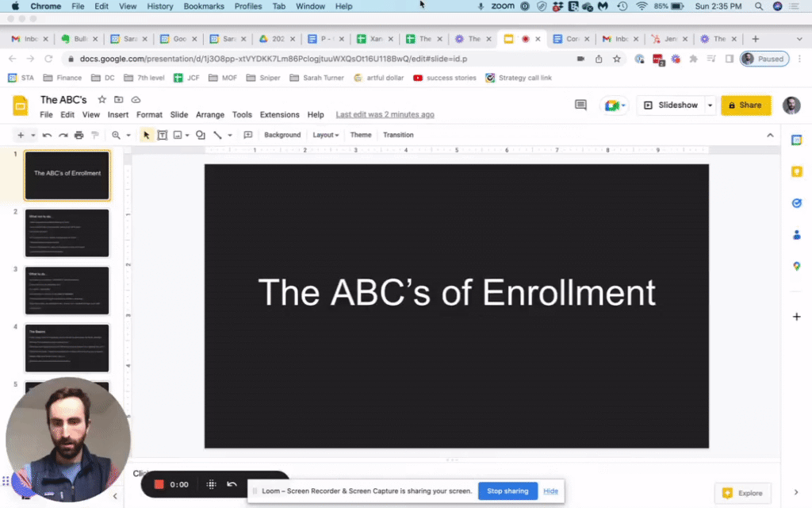Click the Hide link in sharing bar
The width and height of the screenshot is (812, 508).
coord(550,491)
